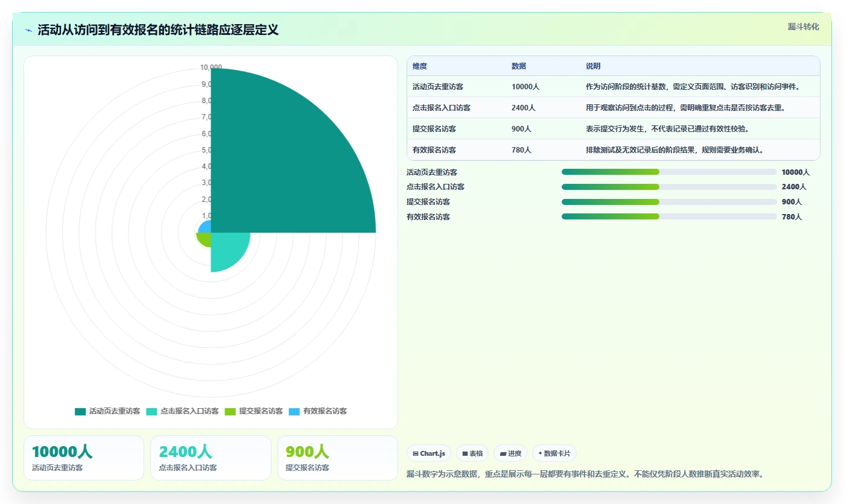Open the 900人 data card
This screenshot has width=844, height=504.
point(338,458)
